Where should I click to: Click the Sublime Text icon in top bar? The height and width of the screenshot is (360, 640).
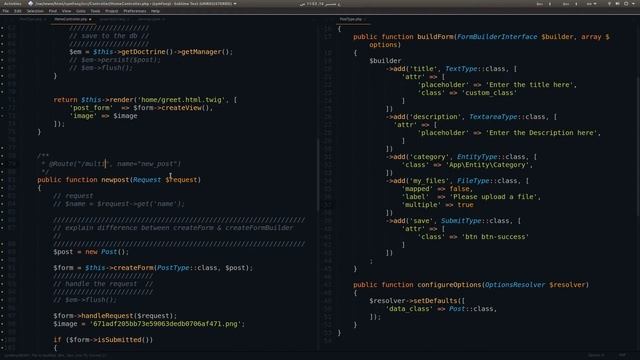(31, 4)
